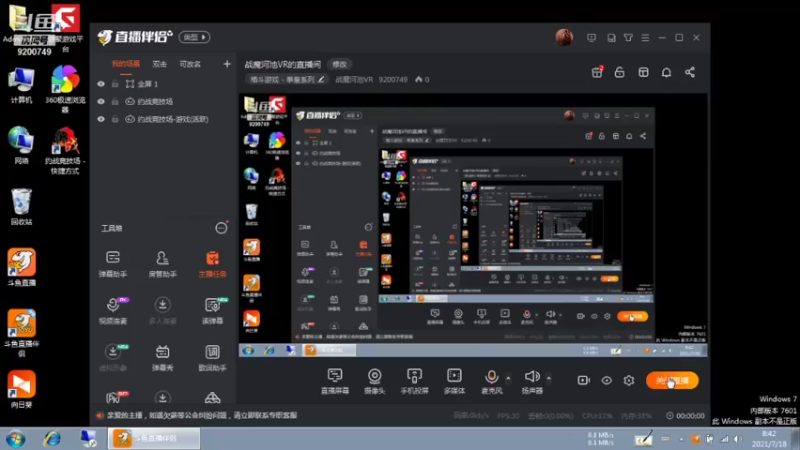Select the 全屏 1 source row
Viewport: 800px width, 450px height.
[x=164, y=84]
